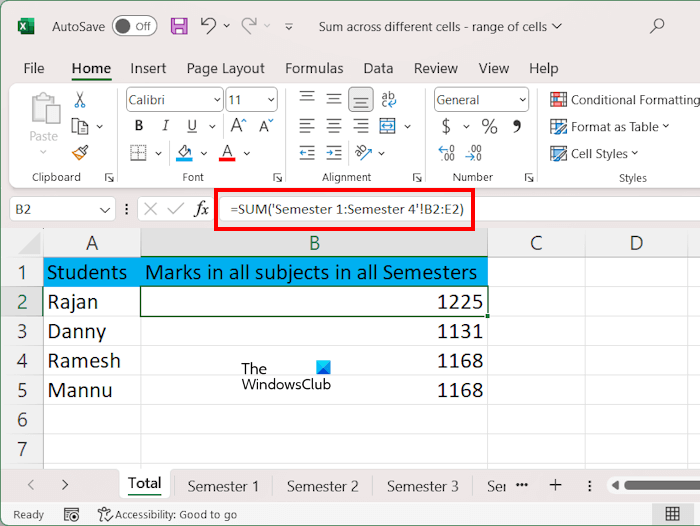
Task: Expand the Paste options arrow
Action: click(x=43, y=152)
